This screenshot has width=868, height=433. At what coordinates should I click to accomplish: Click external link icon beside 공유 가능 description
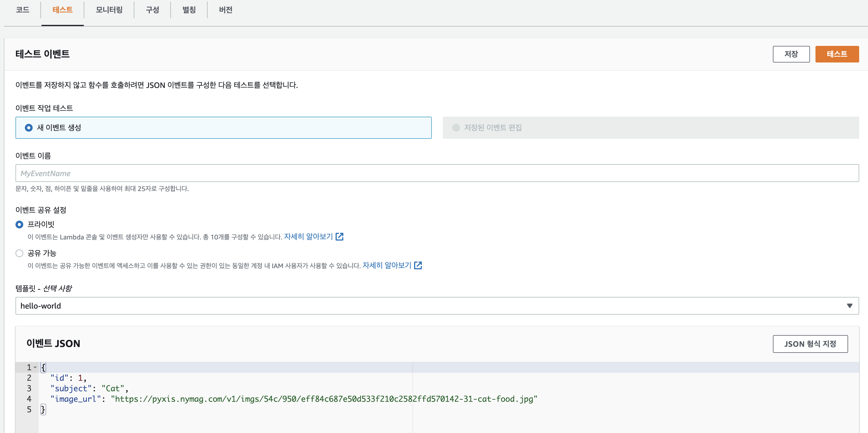tap(418, 265)
